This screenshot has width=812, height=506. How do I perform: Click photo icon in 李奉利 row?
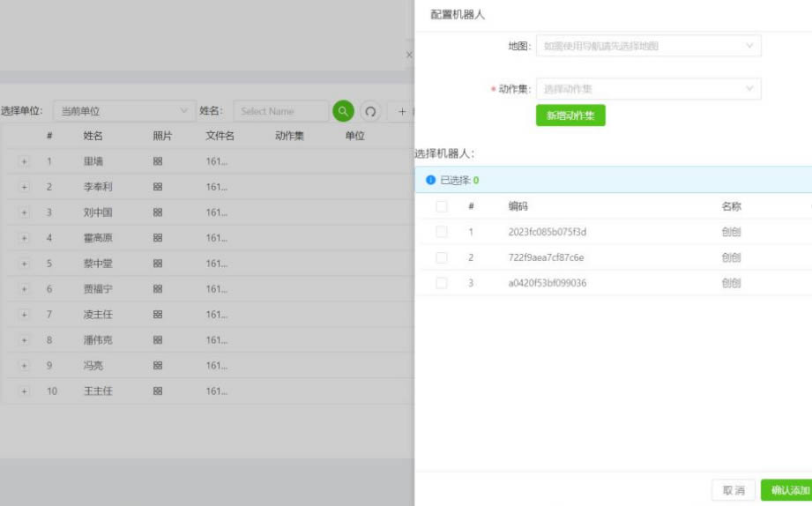(x=158, y=188)
